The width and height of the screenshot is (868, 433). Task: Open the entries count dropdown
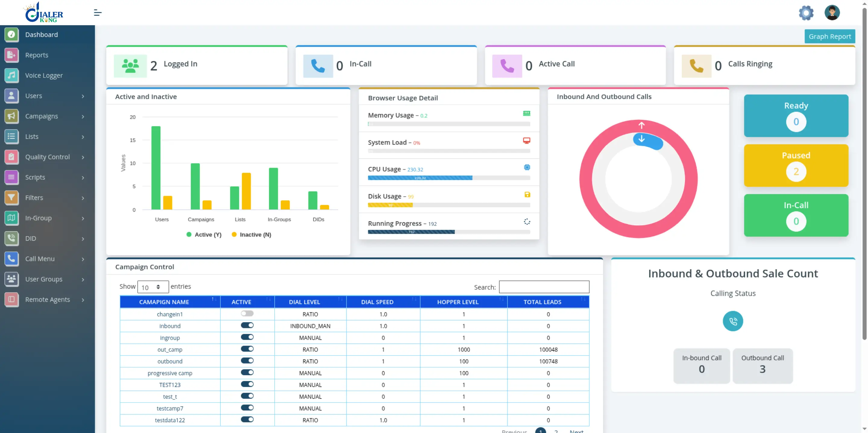[x=153, y=287]
